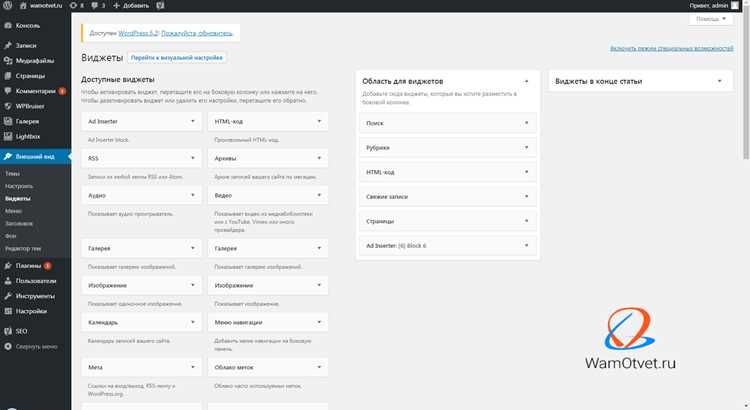Expand the Поиск widget in sidebar area
The width and height of the screenshot is (750, 410).
(448, 123)
